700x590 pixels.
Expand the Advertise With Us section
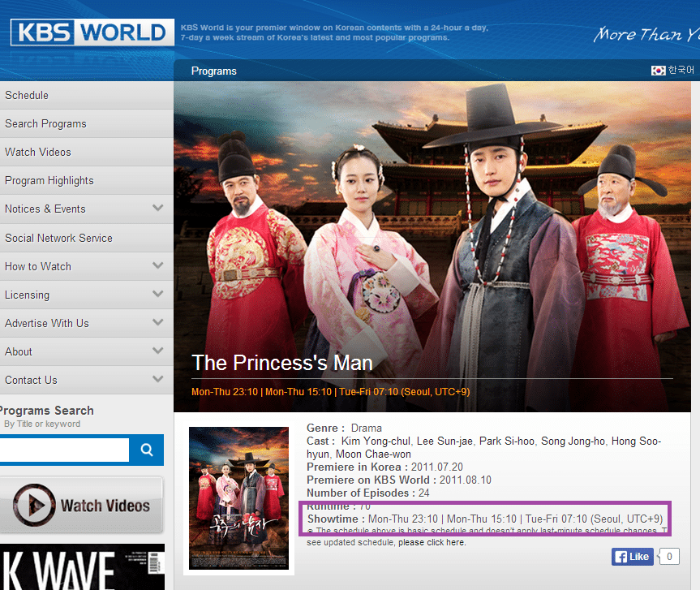157,322
